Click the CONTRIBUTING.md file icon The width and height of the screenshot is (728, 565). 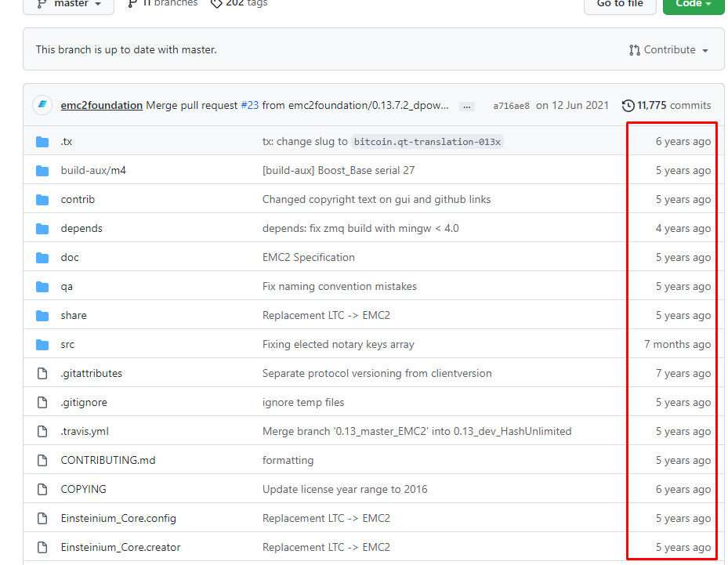[x=42, y=461]
